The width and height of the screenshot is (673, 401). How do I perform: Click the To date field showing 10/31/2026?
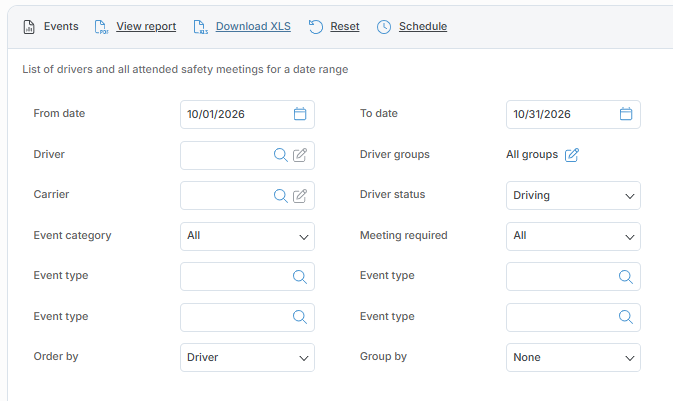[x=573, y=114]
